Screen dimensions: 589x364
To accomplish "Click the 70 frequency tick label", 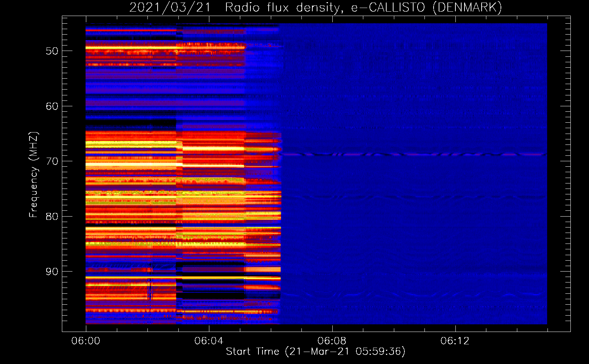I will [52, 161].
